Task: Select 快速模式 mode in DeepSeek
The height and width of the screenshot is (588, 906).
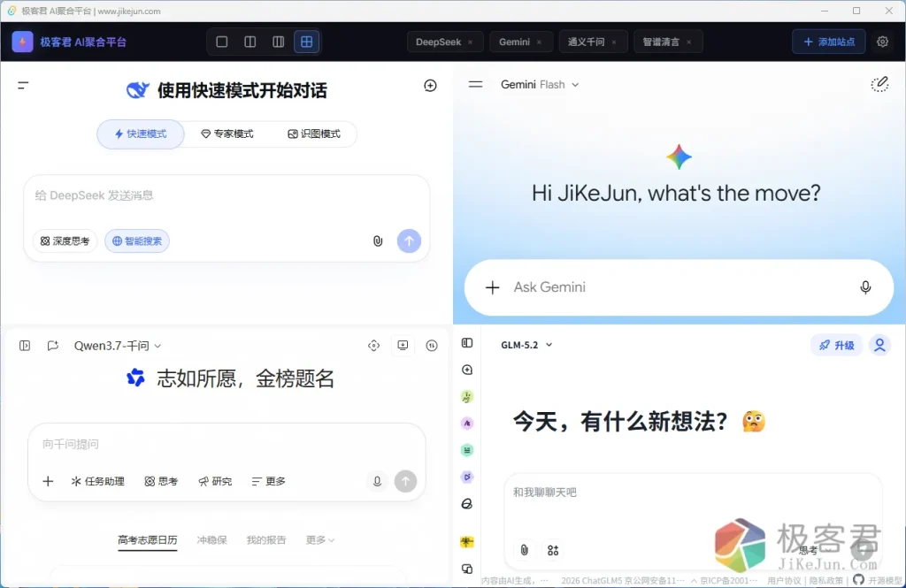Action: (141, 134)
